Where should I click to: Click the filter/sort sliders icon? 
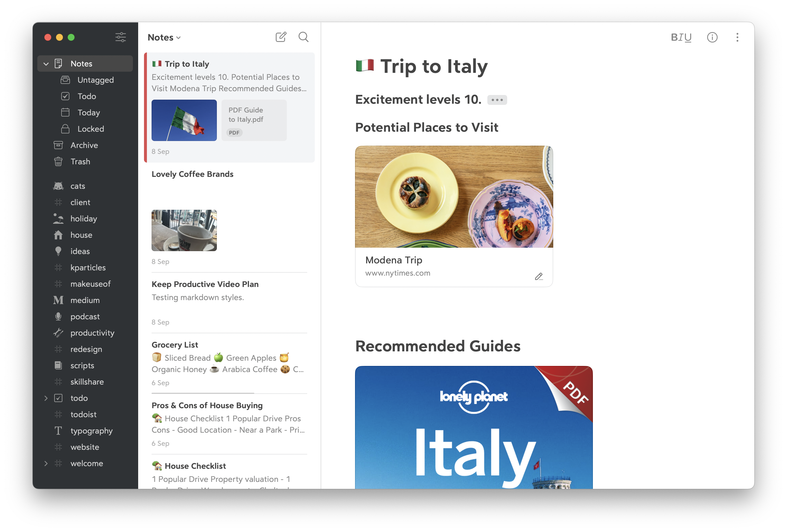tap(121, 37)
